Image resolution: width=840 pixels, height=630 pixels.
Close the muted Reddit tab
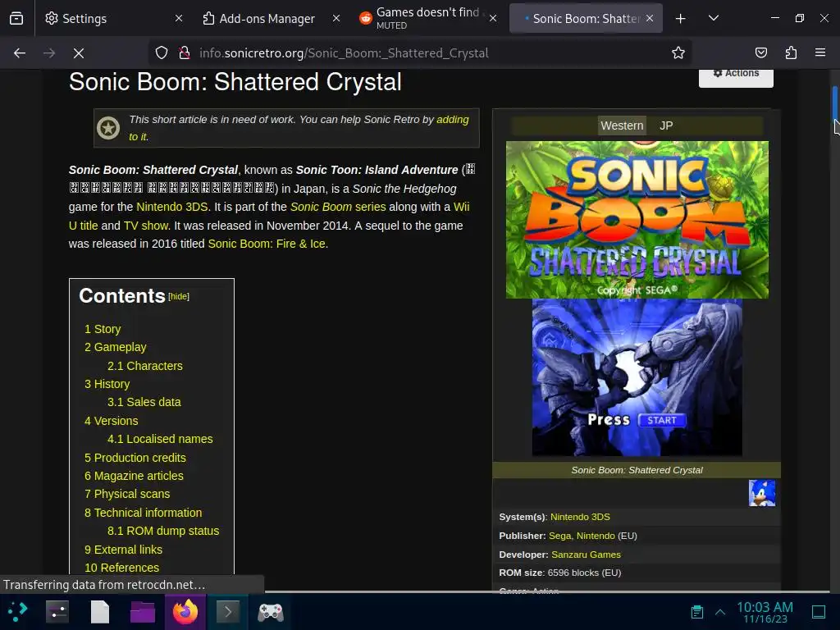[x=493, y=19]
